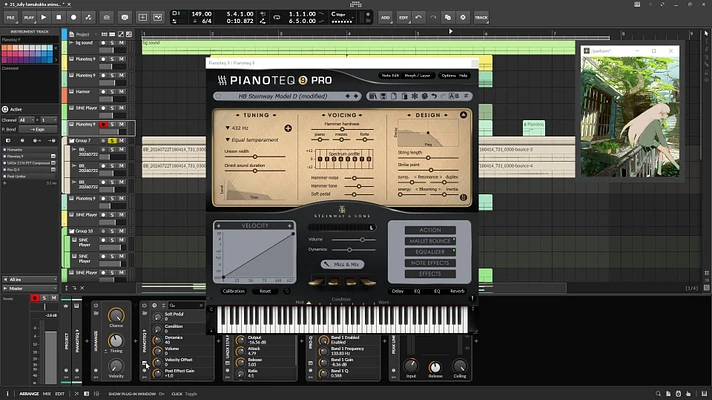Paste preset with Pianoteq clipboard icon
Image resolution: width=712 pixels, height=400 pixels.
[404, 96]
